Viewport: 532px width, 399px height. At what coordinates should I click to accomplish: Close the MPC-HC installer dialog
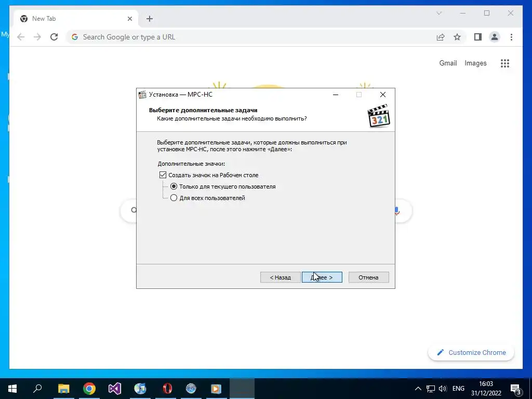(x=383, y=95)
